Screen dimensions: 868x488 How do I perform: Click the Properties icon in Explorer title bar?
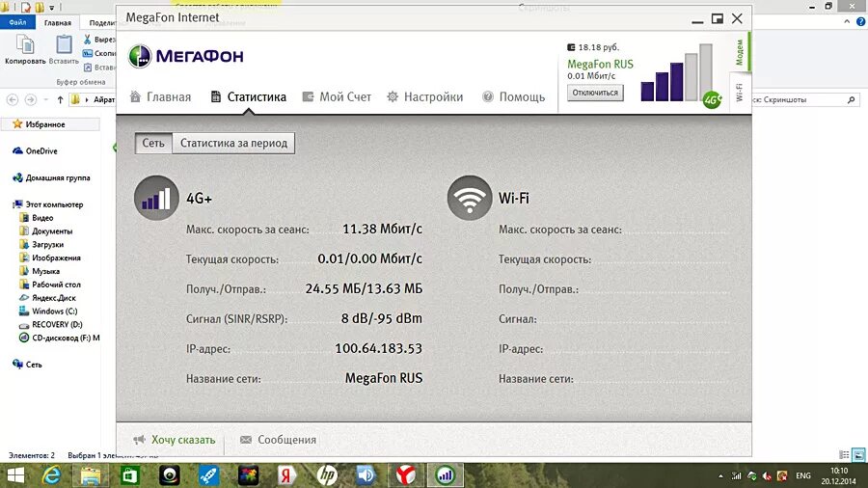(x=25, y=7)
